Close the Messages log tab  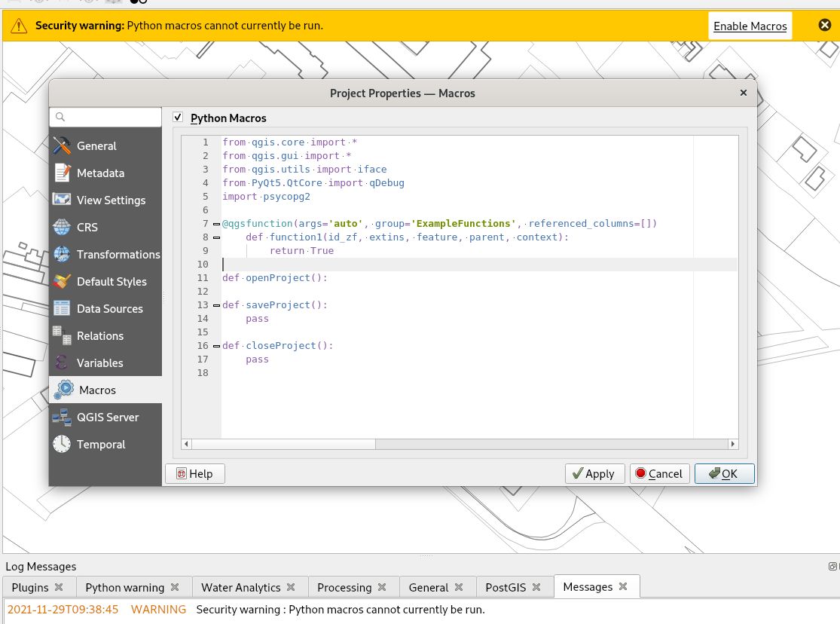click(x=622, y=586)
